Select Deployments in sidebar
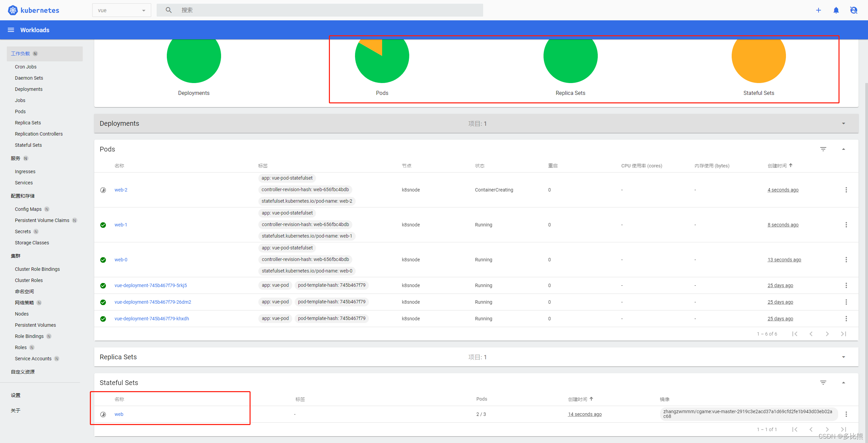The height and width of the screenshot is (443, 868). (x=29, y=89)
